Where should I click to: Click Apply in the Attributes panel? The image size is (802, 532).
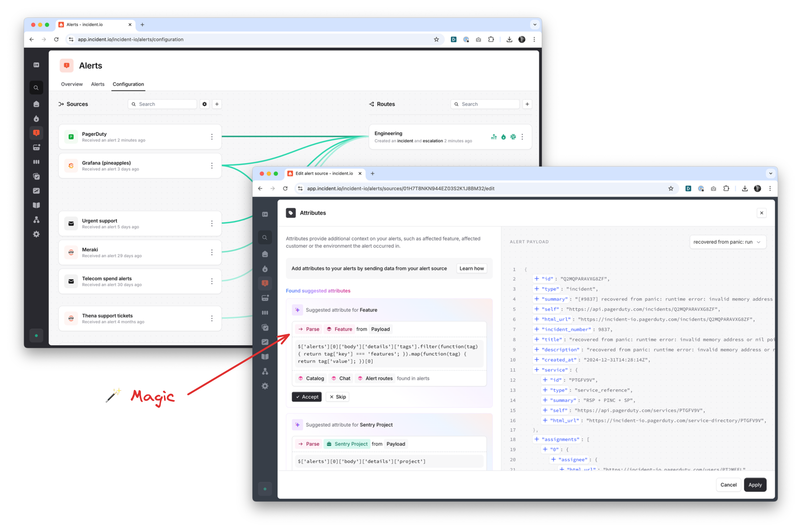click(x=755, y=485)
